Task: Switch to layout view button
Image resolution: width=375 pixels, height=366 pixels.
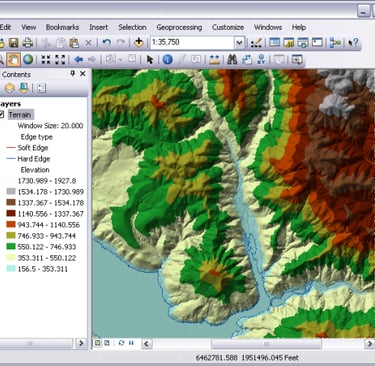Action: [107, 343]
